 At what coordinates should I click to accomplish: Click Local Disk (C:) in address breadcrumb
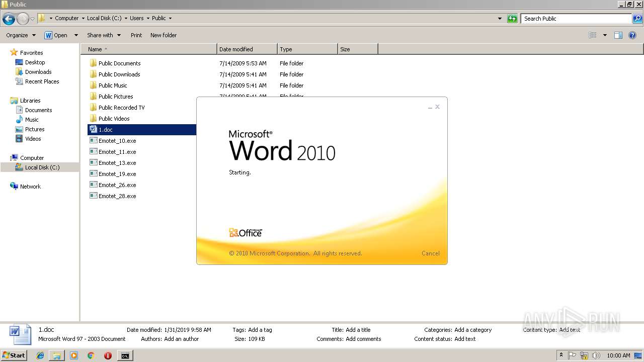(104, 18)
